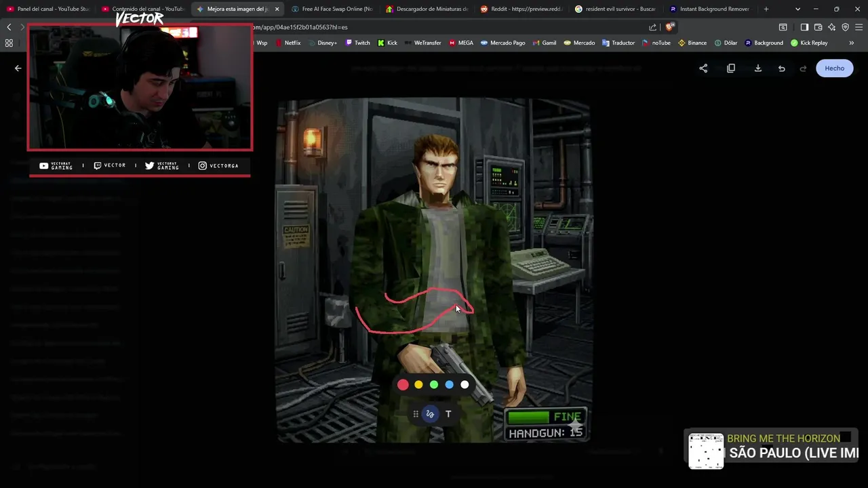Open the MEGA bookmark
The image size is (868, 488).
(461, 43)
